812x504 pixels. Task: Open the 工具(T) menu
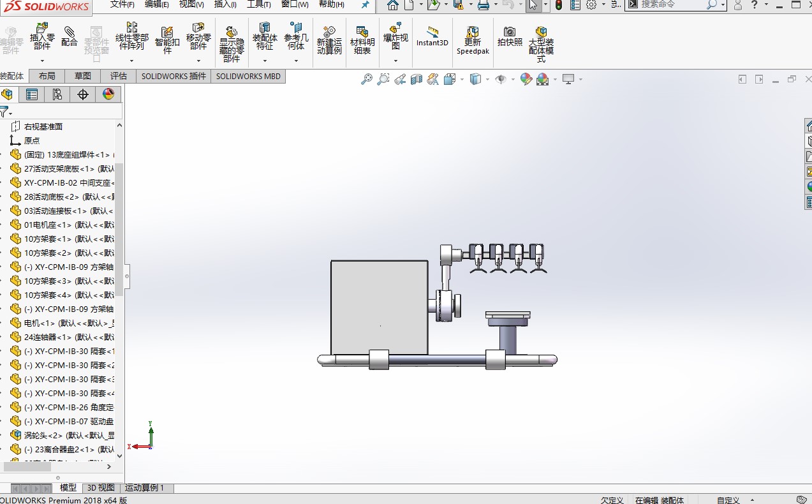pyautogui.click(x=259, y=4)
